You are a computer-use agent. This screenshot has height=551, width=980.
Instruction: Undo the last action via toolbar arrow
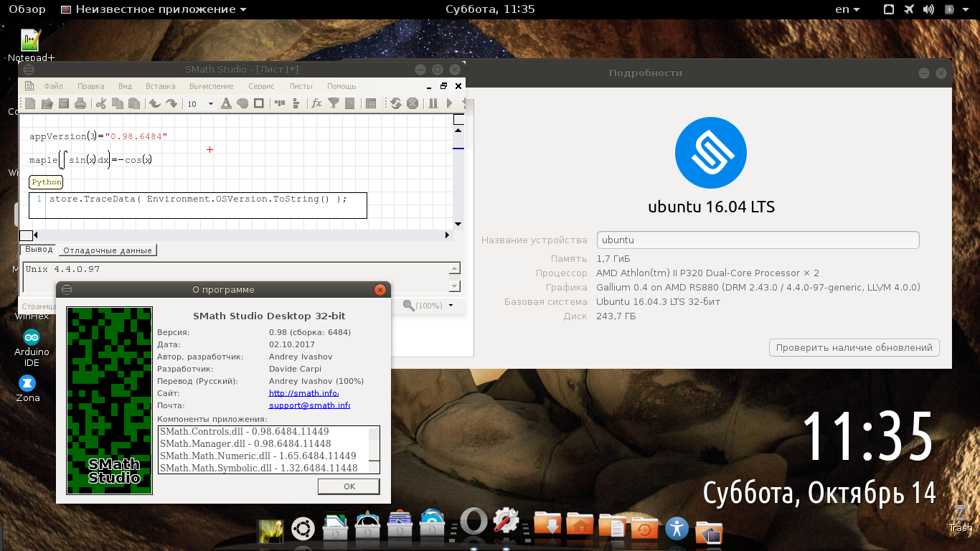pos(154,103)
